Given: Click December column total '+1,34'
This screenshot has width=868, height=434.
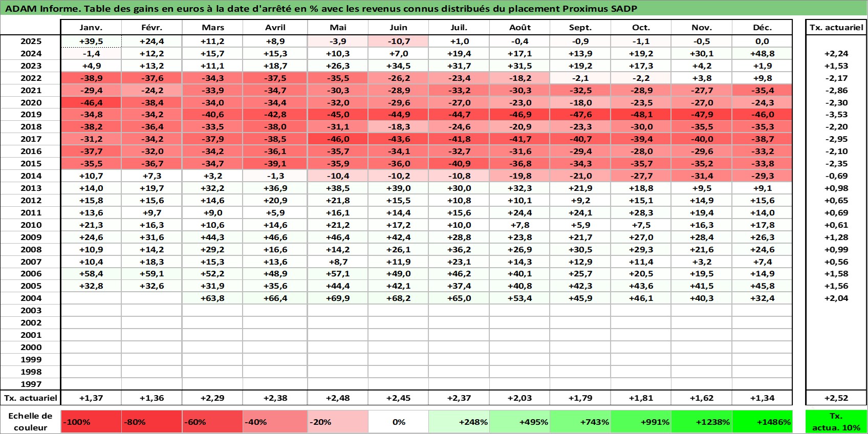Looking at the screenshot, I should (762, 398).
